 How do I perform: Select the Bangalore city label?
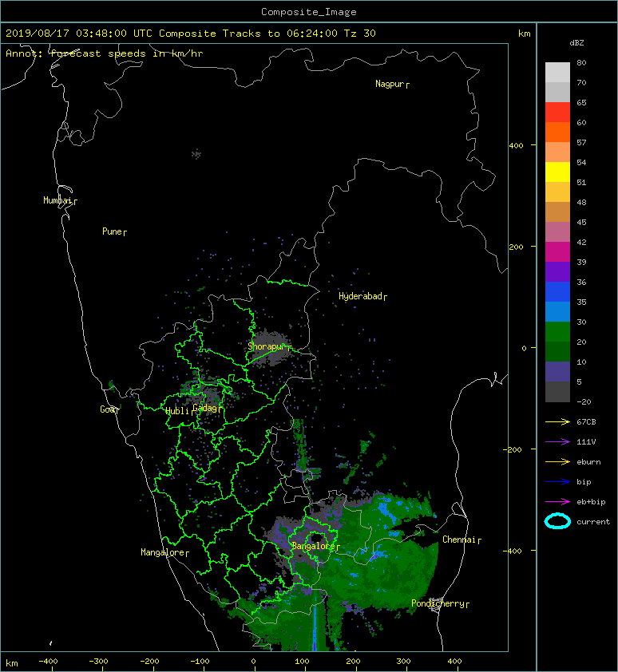(x=313, y=547)
